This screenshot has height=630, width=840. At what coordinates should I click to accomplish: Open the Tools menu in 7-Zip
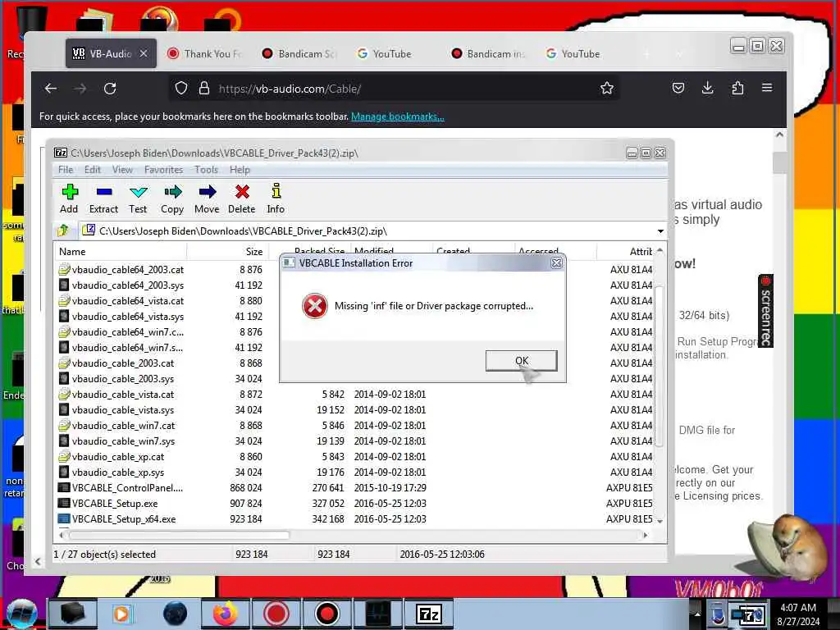point(206,170)
